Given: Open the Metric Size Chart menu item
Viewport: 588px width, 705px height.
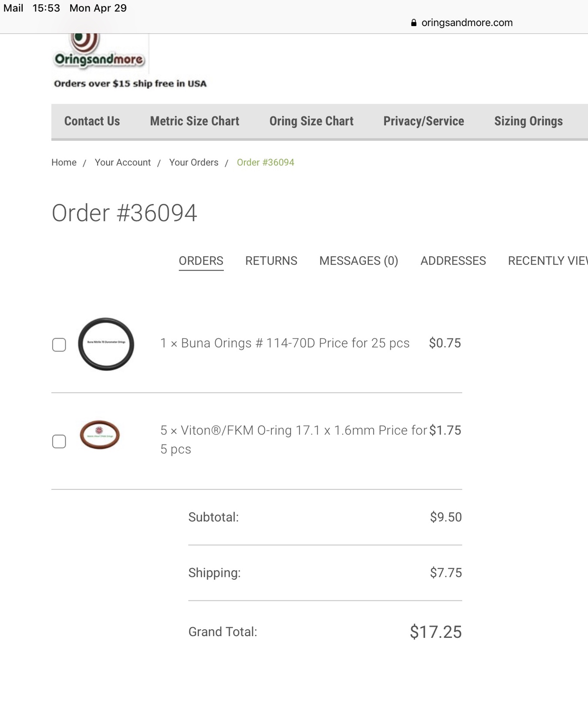Looking at the screenshot, I should [195, 121].
